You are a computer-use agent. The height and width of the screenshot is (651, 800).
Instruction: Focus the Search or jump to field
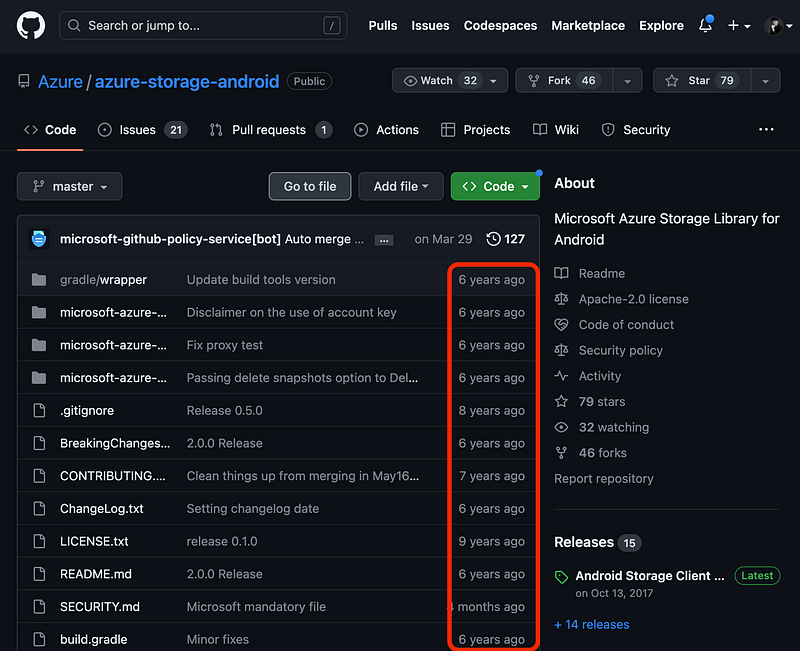pyautogui.click(x=203, y=26)
